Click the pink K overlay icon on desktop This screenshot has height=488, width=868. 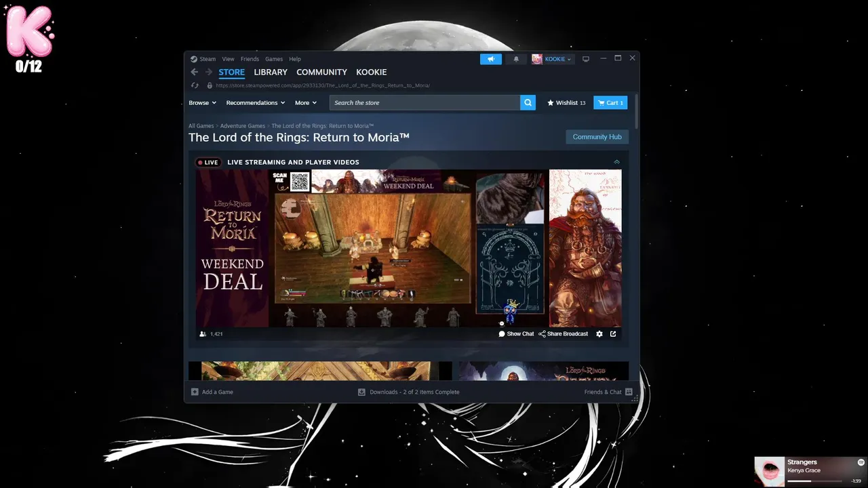(x=29, y=32)
